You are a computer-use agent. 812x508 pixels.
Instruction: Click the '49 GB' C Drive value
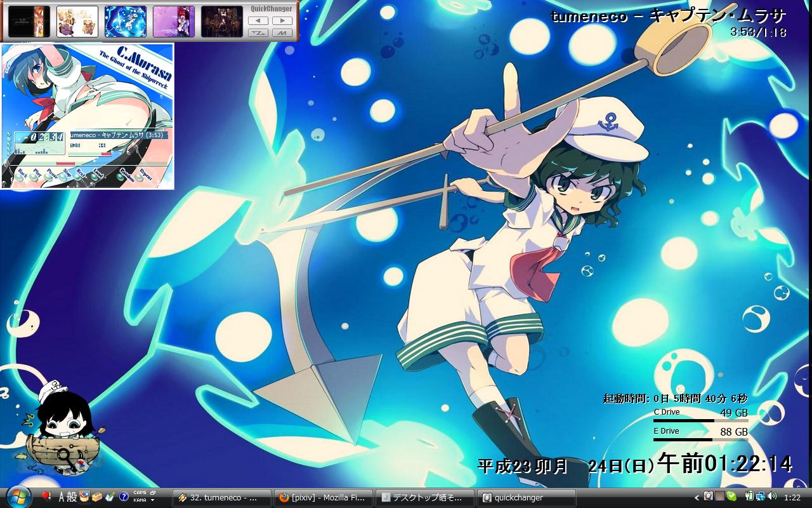(734, 413)
